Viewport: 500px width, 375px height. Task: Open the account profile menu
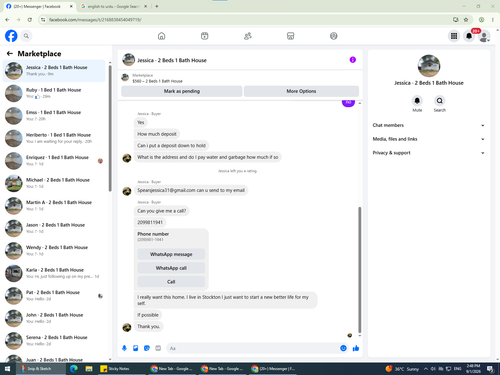pyautogui.click(x=484, y=36)
